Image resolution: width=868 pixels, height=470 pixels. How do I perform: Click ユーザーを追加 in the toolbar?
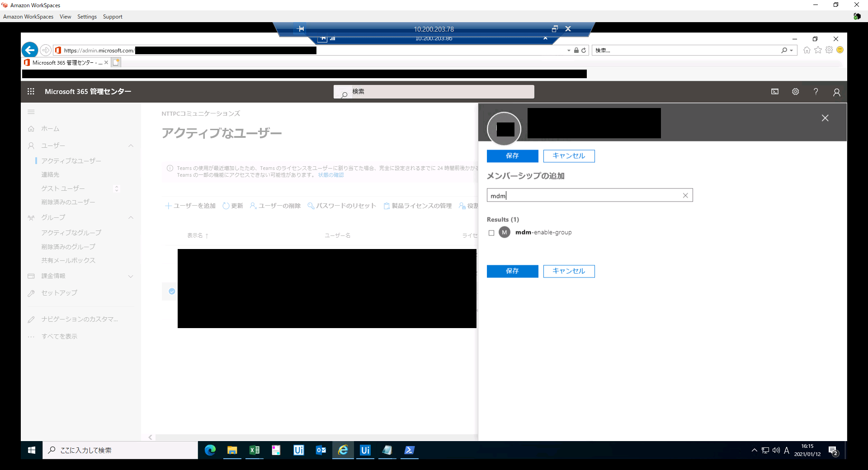point(190,206)
